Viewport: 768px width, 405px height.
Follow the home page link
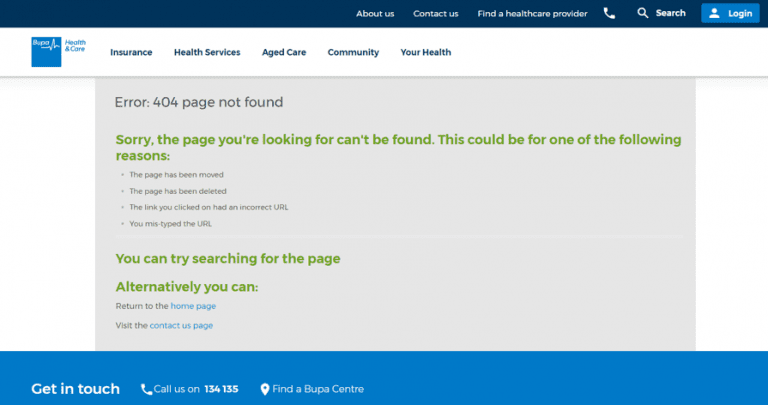(193, 306)
